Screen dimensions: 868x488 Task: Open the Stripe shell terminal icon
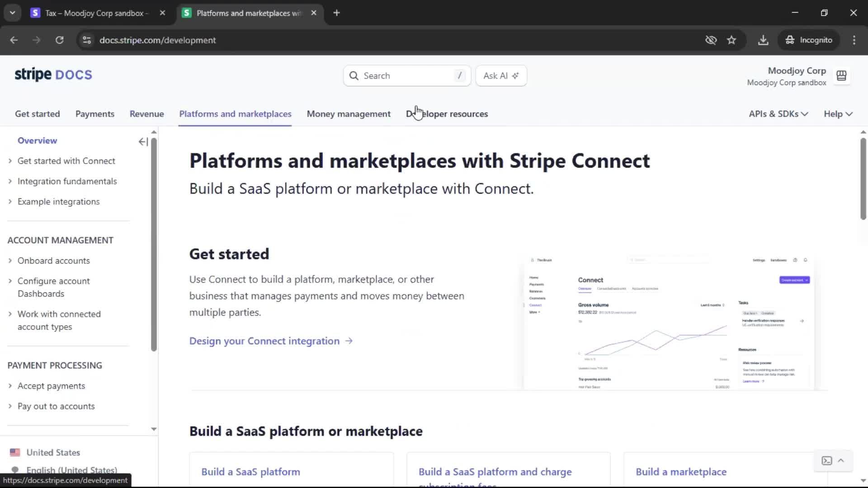[826, 460]
